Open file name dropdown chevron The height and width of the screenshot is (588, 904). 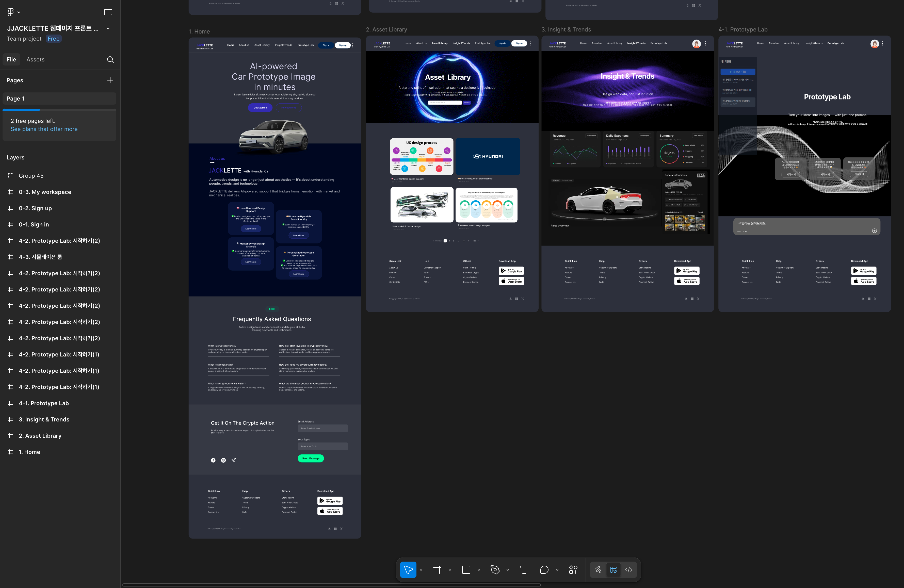[x=108, y=28]
